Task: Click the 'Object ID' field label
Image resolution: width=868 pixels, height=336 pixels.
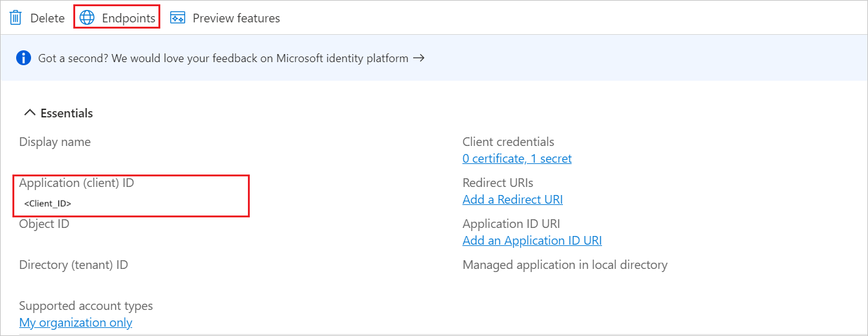Action: coord(44,224)
